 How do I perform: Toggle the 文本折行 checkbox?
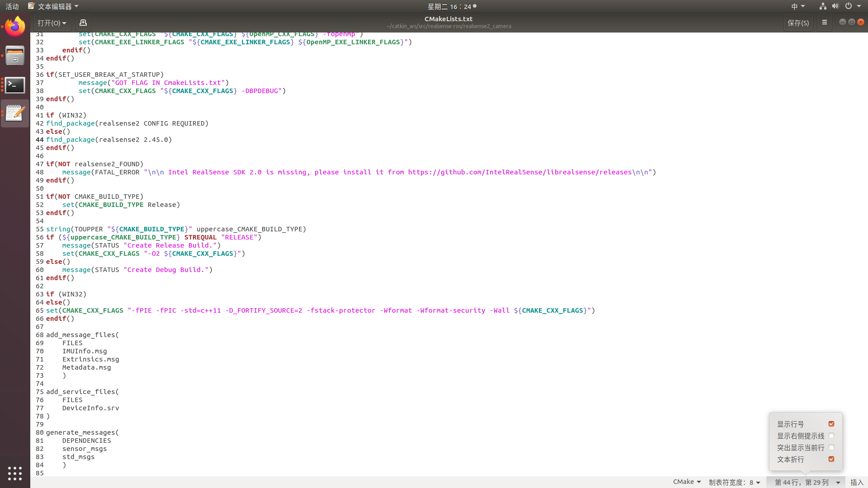pyautogui.click(x=831, y=459)
